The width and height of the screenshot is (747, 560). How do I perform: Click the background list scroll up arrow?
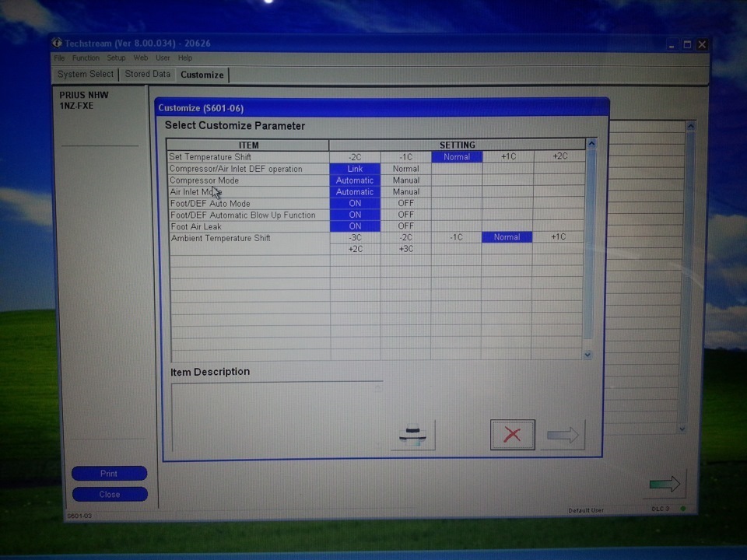click(x=690, y=126)
